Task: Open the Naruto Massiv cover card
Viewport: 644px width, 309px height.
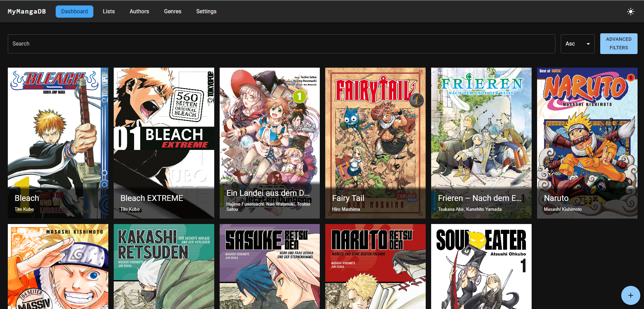Action: point(58,267)
